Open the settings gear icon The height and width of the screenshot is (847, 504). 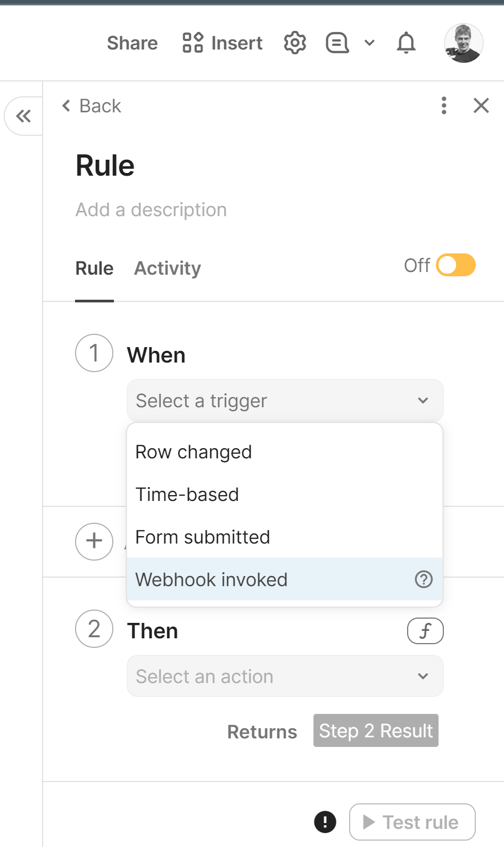295,43
